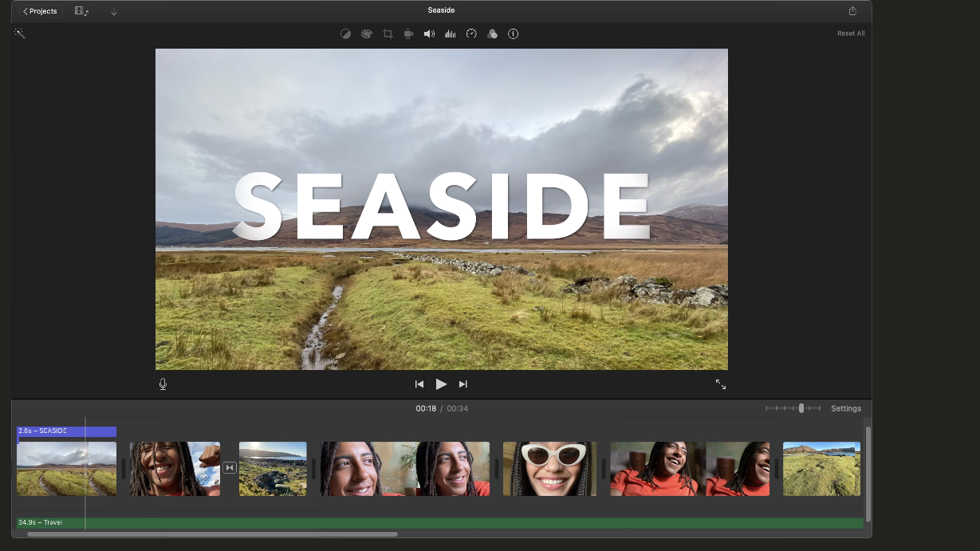Open the Share export icon
Viewport: 980px width, 551px height.
click(852, 11)
